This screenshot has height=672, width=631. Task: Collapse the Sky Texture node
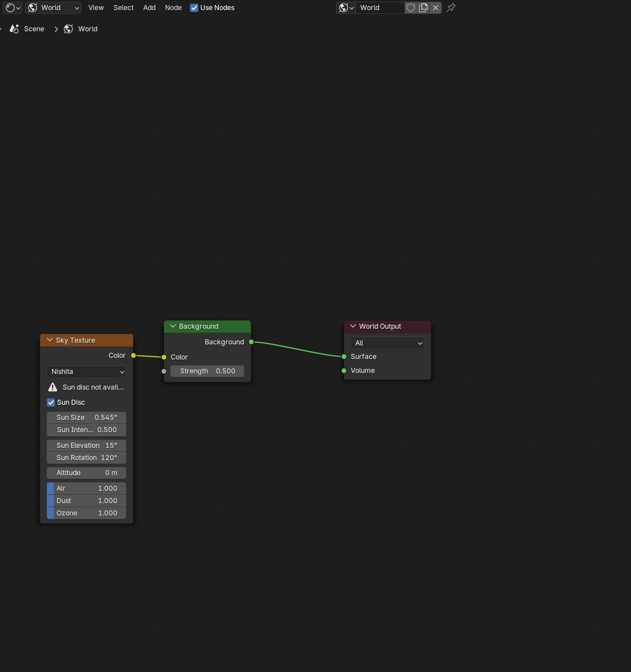click(50, 340)
